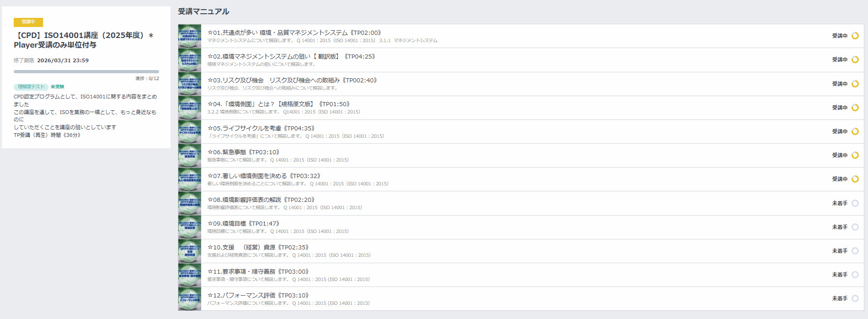Click the yellow 受講中 status badge
Viewport: 868px width, 319px height.
[28, 22]
